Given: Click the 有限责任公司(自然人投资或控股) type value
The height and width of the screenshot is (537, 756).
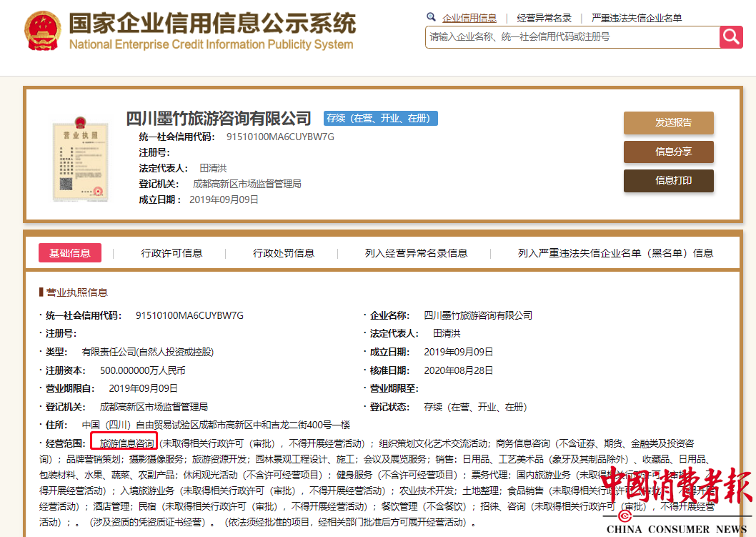Looking at the screenshot, I should [x=147, y=353].
